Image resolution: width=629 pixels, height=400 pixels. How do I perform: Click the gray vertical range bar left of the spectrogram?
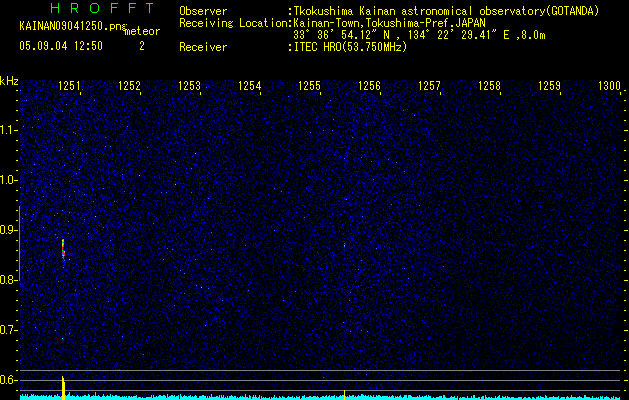(19, 244)
